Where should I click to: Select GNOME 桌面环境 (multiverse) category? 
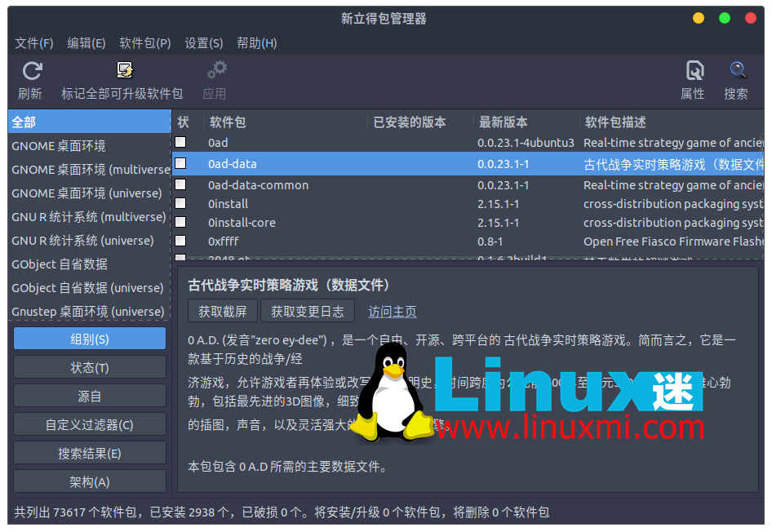coord(89,169)
